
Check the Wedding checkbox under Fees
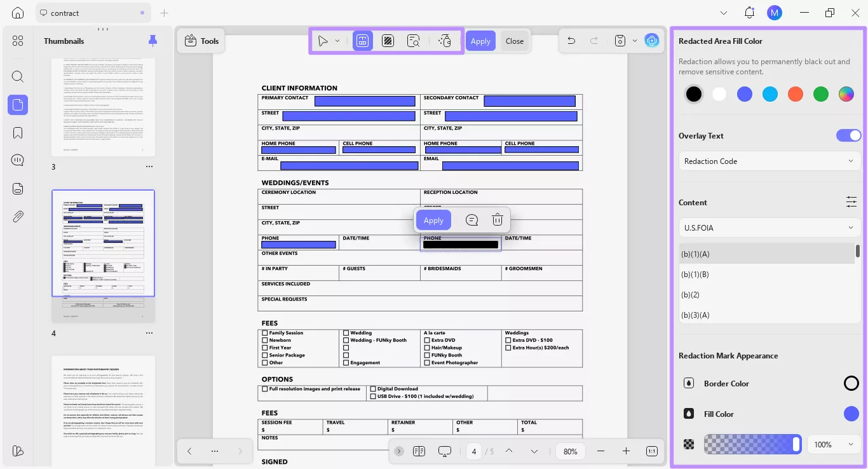tap(346, 333)
